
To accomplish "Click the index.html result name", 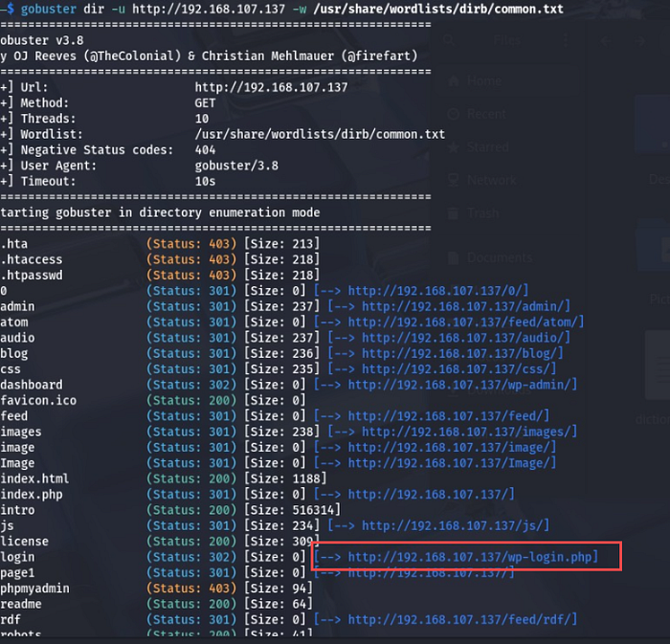I will (x=34, y=478).
